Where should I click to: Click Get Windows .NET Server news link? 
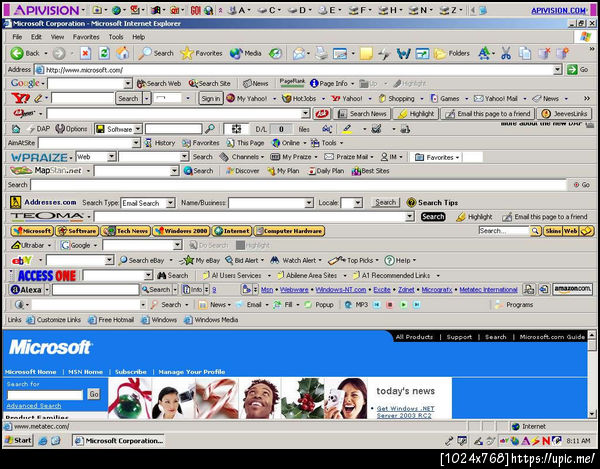click(405, 412)
